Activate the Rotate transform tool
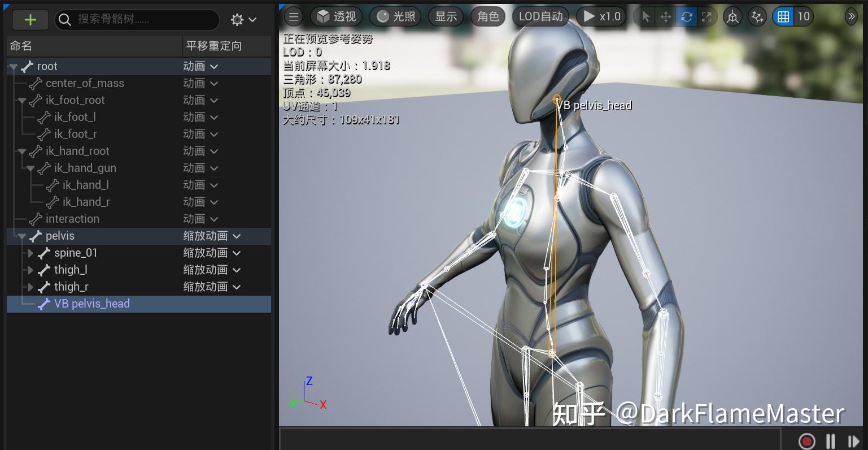The image size is (868, 450). pos(686,16)
